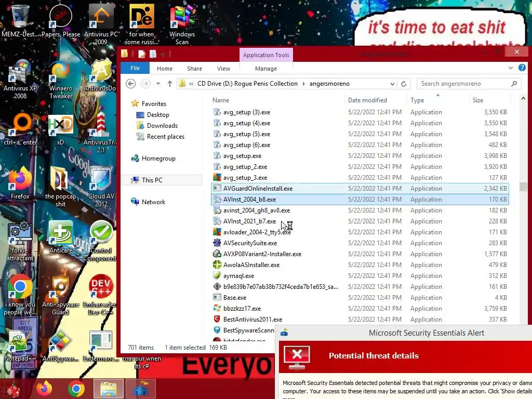The image size is (532, 399).
Task: Switch to the Share ribbon tab
Action: click(x=194, y=69)
